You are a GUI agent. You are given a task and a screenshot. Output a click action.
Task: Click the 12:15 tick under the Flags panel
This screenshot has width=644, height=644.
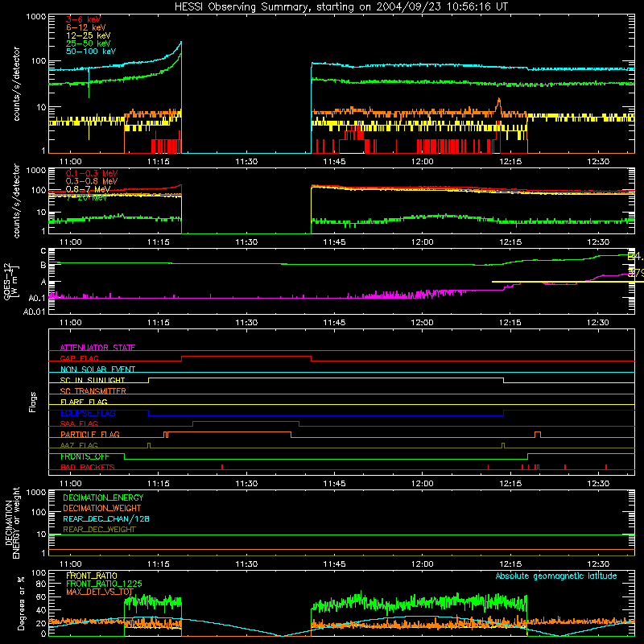[510, 484]
